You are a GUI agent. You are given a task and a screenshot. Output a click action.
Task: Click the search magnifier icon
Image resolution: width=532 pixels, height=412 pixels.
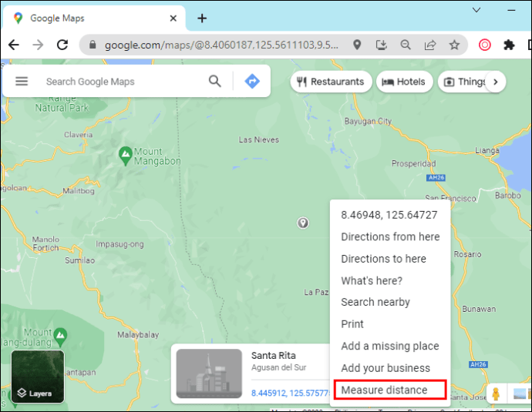tap(215, 82)
